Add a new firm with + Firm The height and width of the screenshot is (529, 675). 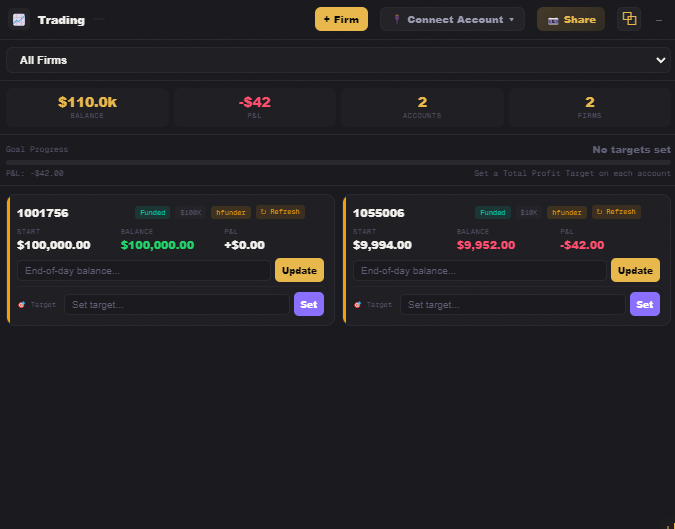(341, 19)
